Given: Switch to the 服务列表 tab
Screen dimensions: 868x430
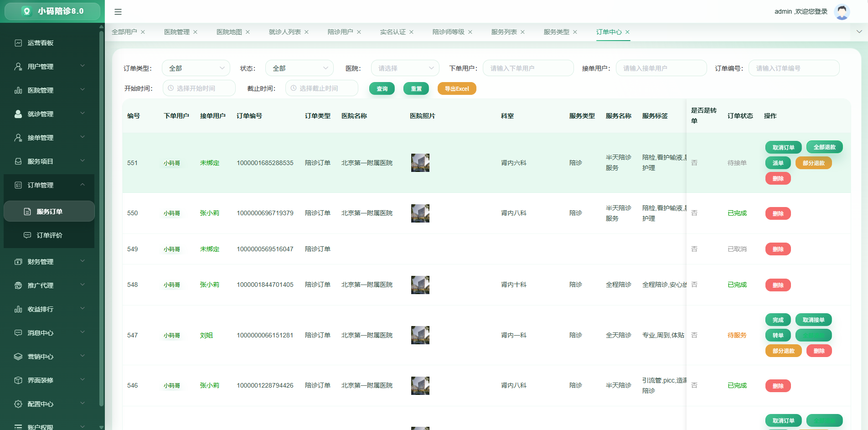Looking at the screenshot, I should point(504,32).
